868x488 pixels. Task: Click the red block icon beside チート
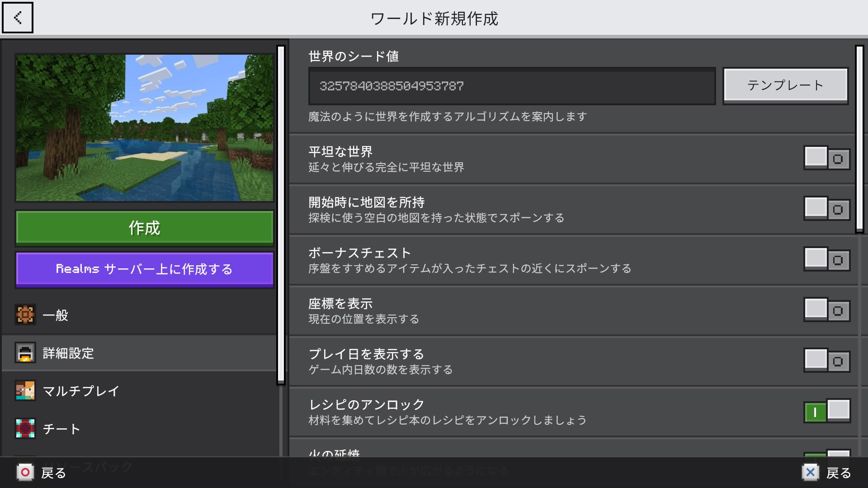pos(25,428)
